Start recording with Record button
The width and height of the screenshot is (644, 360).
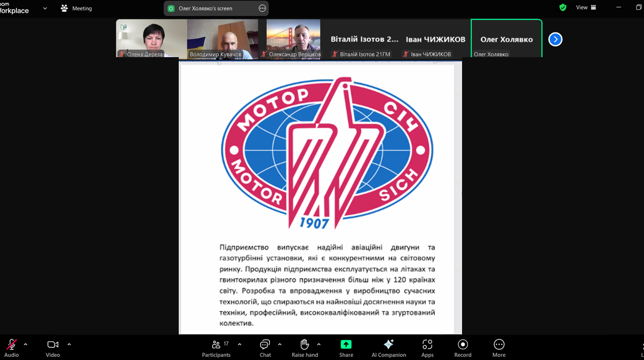[463, 348]
